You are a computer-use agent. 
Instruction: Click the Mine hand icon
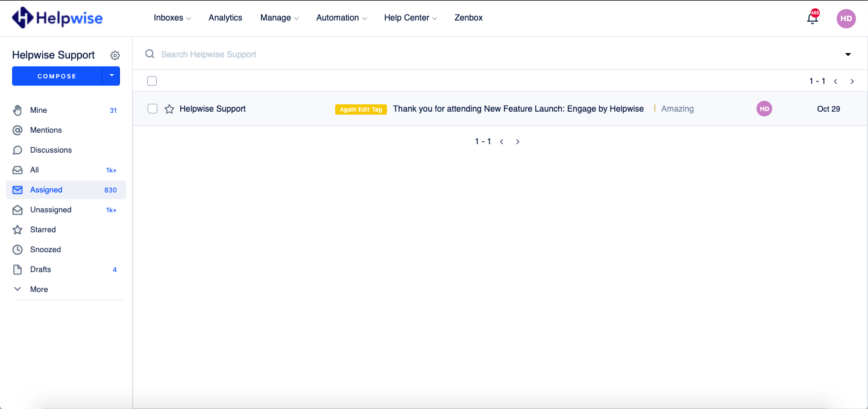pos(18,110)
